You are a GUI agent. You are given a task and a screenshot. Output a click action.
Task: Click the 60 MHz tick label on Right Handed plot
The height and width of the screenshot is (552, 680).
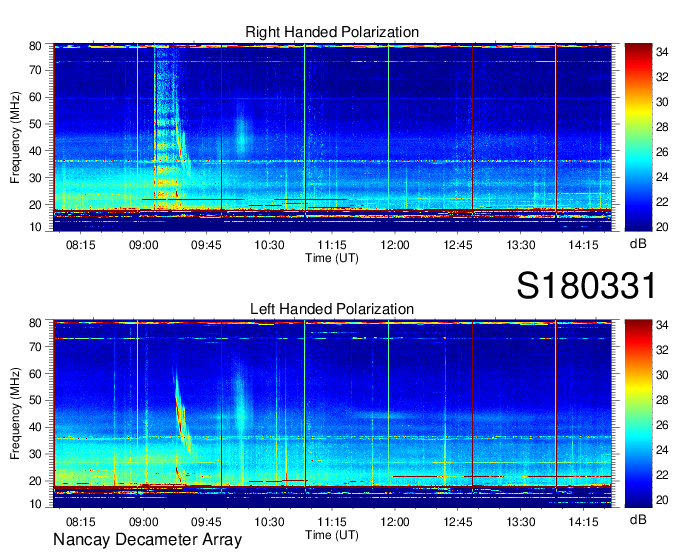point(35,97)
